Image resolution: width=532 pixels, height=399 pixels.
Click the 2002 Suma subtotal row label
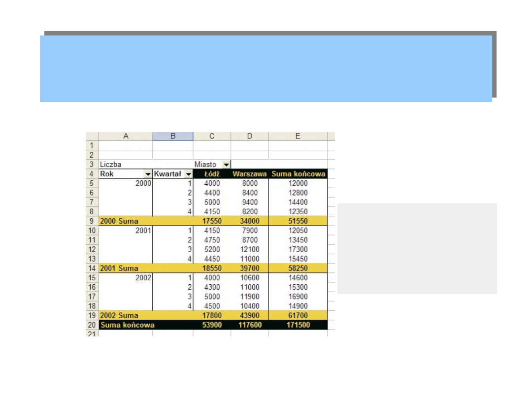tap(119, 315)
